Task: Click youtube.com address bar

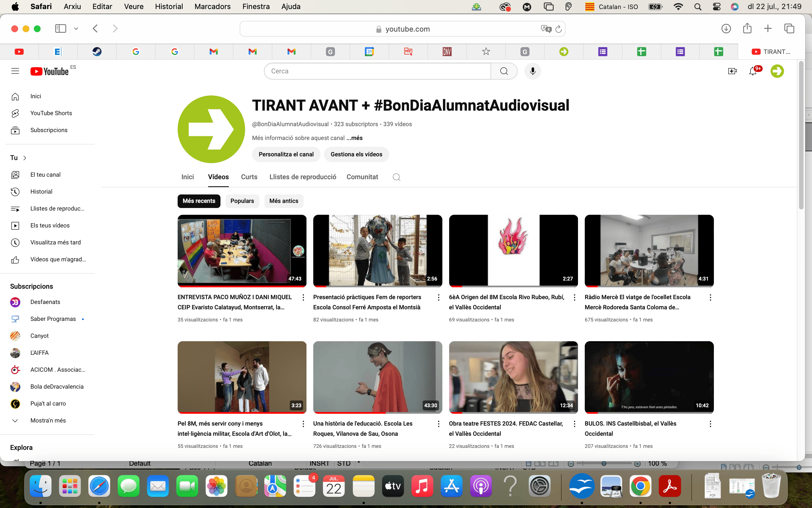Action: tap(402, 29)
